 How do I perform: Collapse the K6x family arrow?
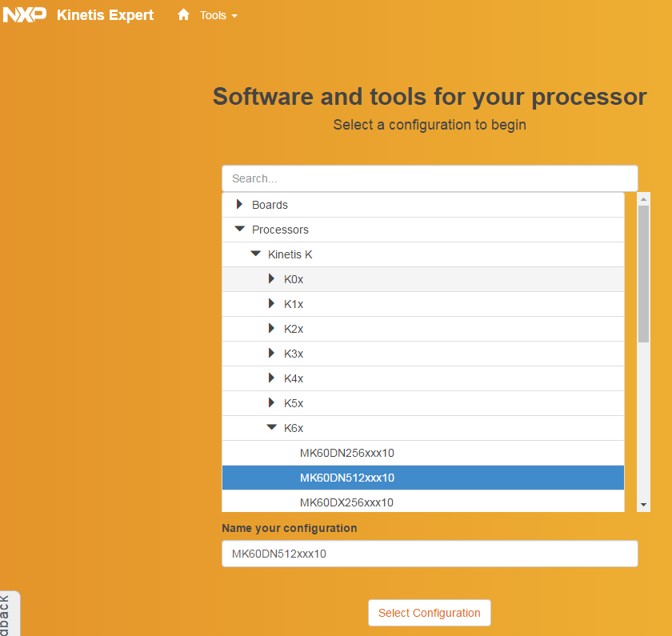click(272, 427)
